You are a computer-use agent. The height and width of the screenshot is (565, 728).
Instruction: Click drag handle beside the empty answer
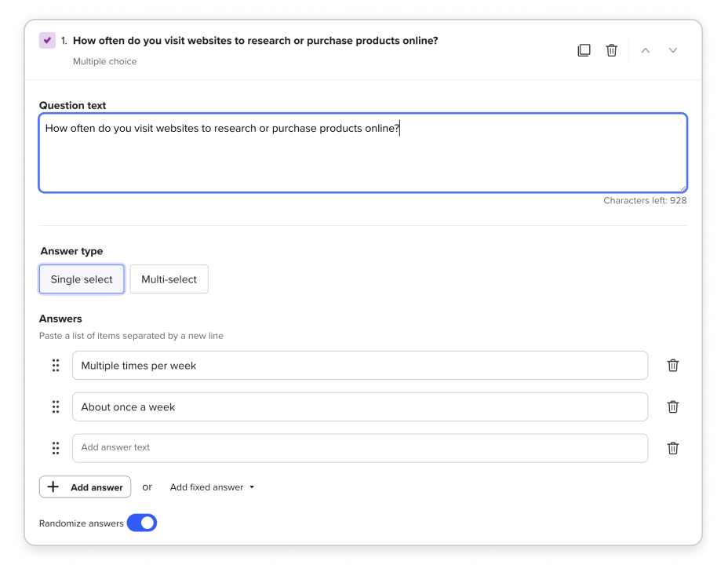coord(56,448)
